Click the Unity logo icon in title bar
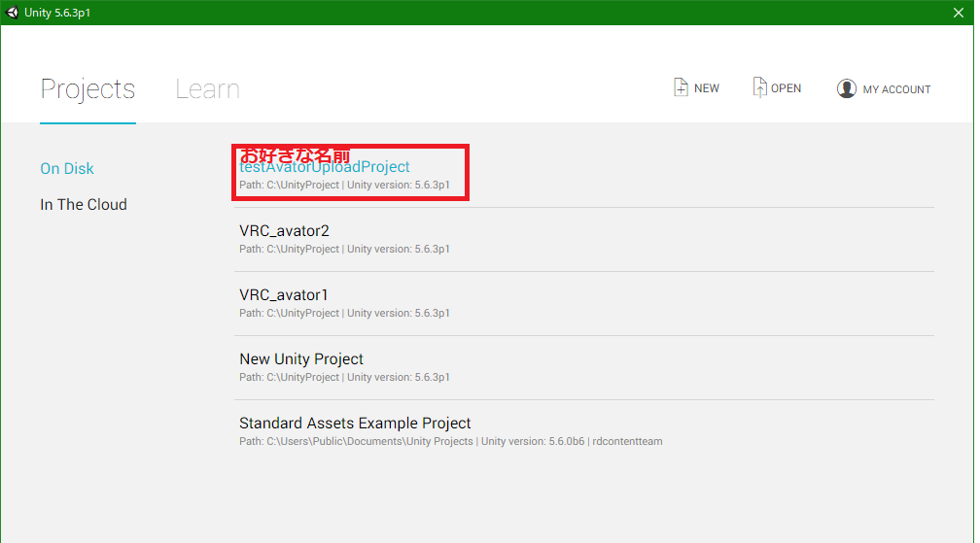980x543 pixels. (12, 13)
